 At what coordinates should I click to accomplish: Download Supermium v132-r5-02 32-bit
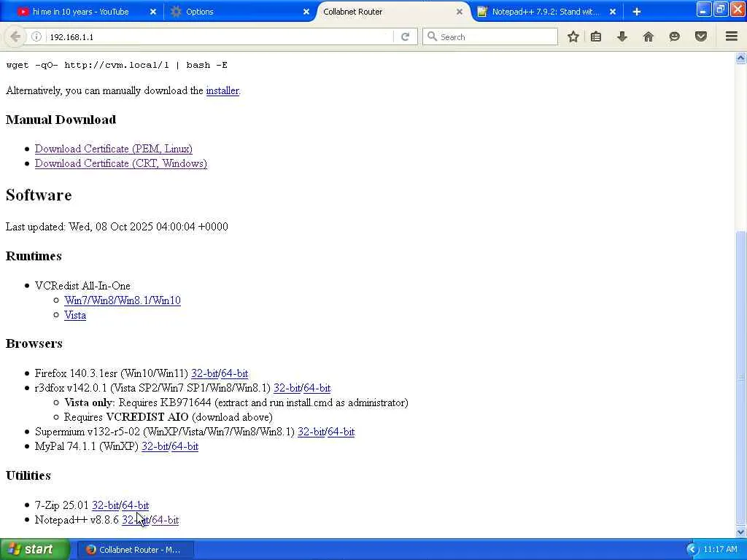click(x=311, y=432)
